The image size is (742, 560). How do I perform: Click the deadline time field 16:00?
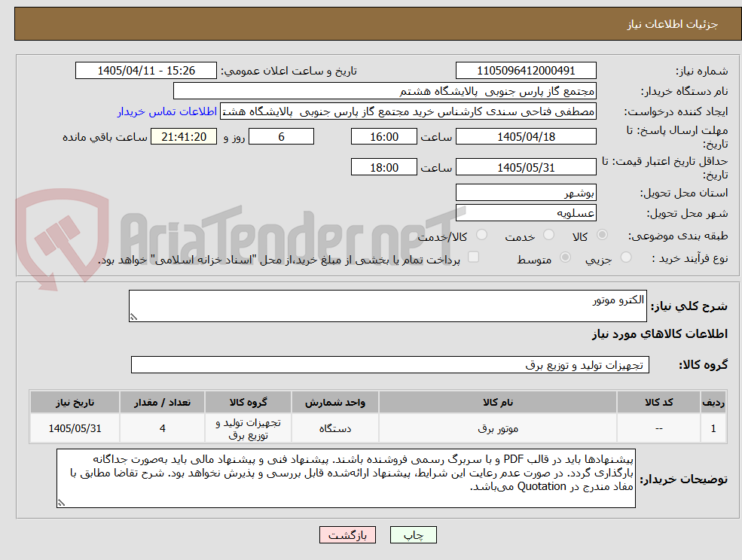[x=383, y=137]
